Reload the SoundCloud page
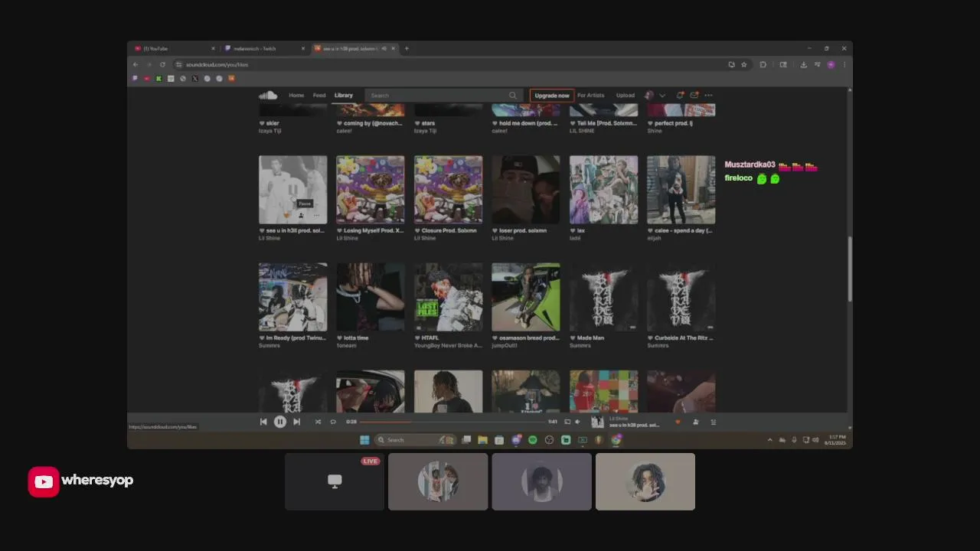This screenshot has height=551, width=980. [162, 64]
